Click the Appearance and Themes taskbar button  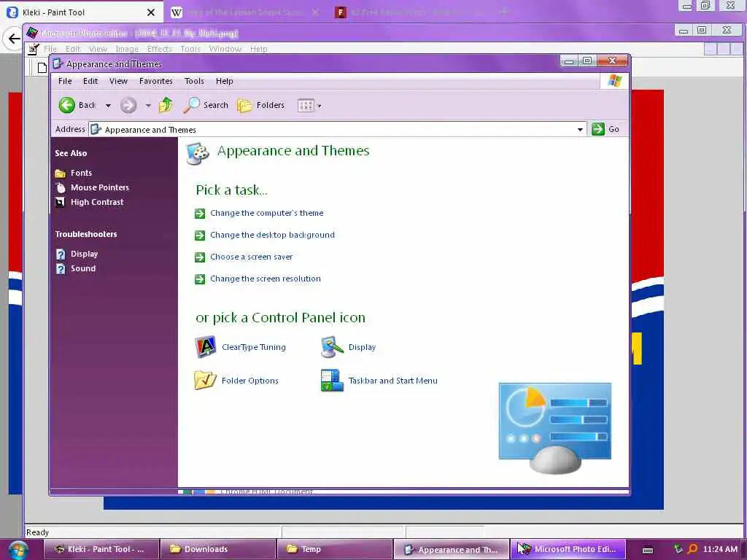click(x=452, y=550)
